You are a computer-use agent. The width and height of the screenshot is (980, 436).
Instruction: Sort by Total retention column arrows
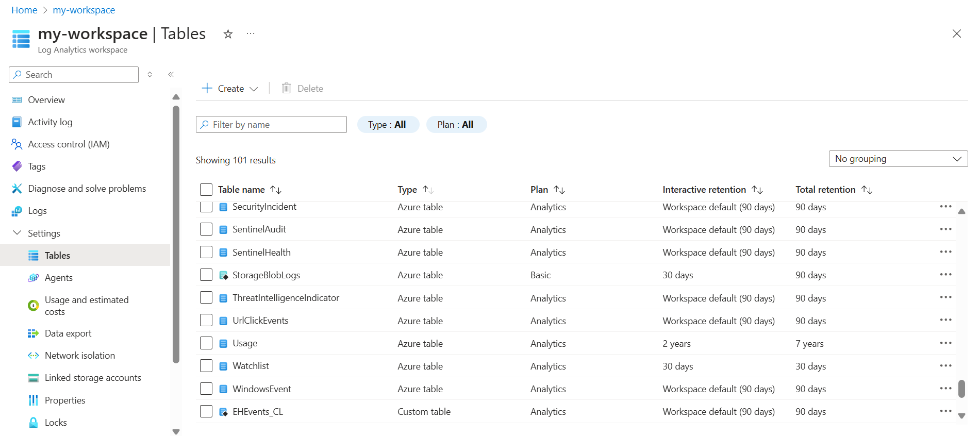(x=867, y=190)
